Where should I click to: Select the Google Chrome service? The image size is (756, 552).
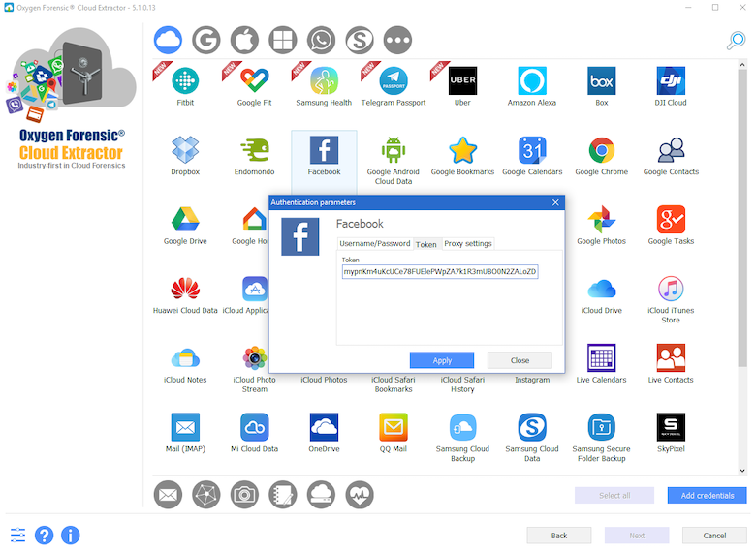pos(602,150)
